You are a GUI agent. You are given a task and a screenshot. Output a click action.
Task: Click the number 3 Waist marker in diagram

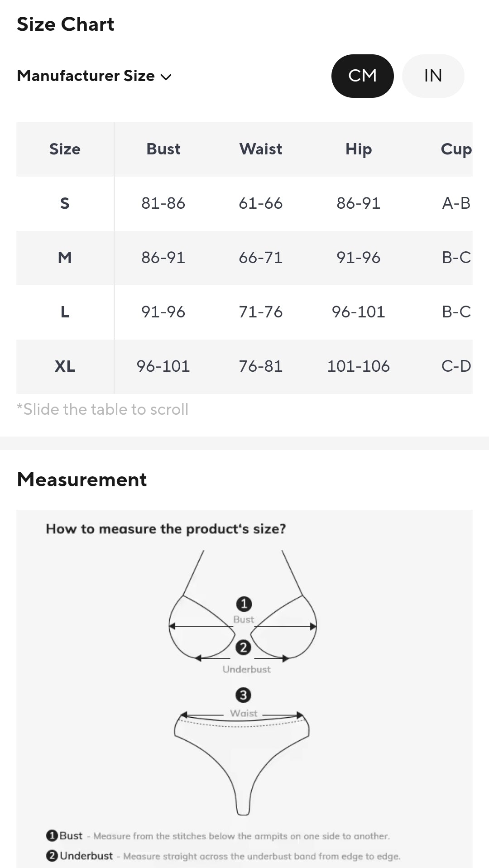(243, 695)
